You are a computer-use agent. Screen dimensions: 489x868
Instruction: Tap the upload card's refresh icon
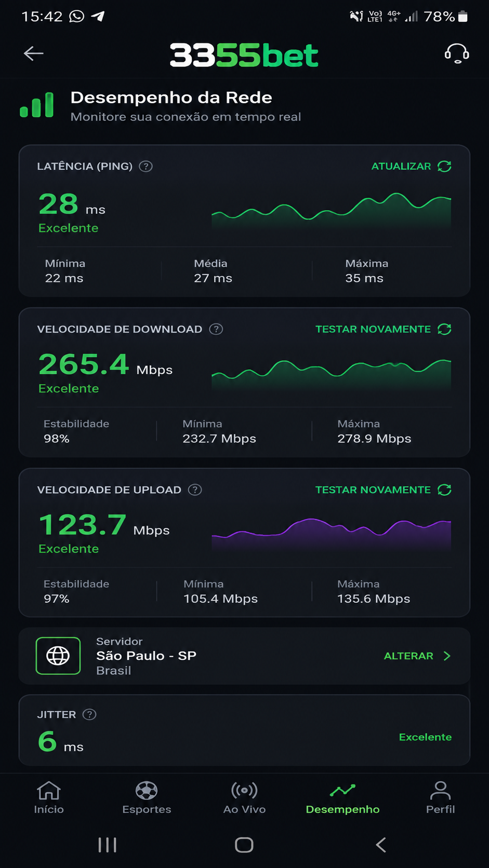(444, 490)
